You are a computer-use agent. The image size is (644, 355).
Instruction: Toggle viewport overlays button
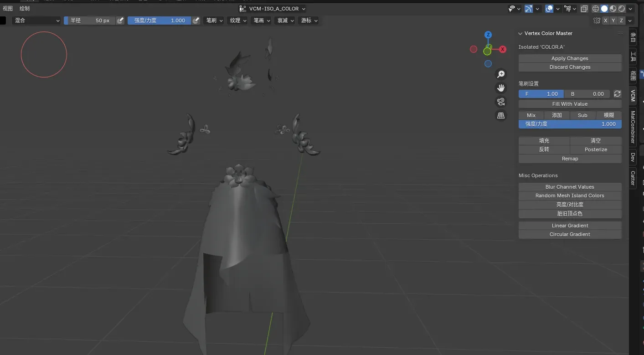(549, 9)
